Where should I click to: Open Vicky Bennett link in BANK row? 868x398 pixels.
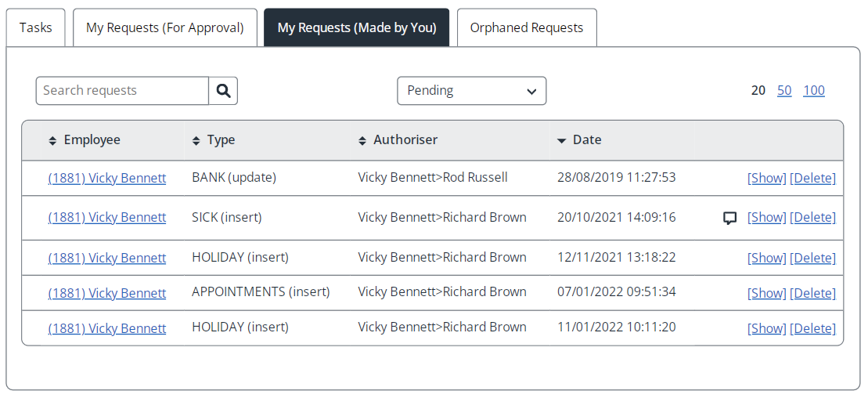(107, 178)
